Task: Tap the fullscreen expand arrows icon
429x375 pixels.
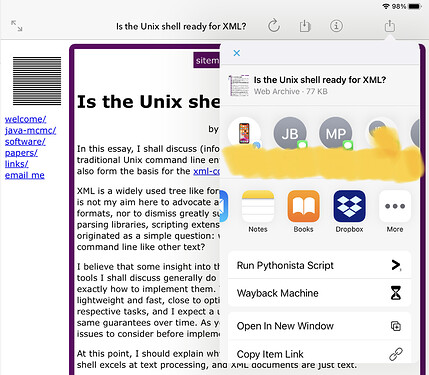Action: click(17, 26)
